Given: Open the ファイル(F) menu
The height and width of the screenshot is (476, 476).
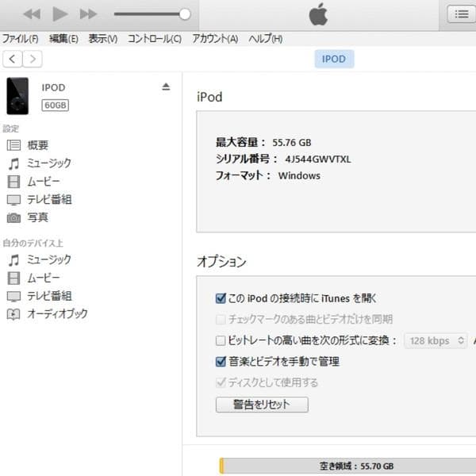Looking at the screenshot, I should pyautogui.click(x=21, y=39).
